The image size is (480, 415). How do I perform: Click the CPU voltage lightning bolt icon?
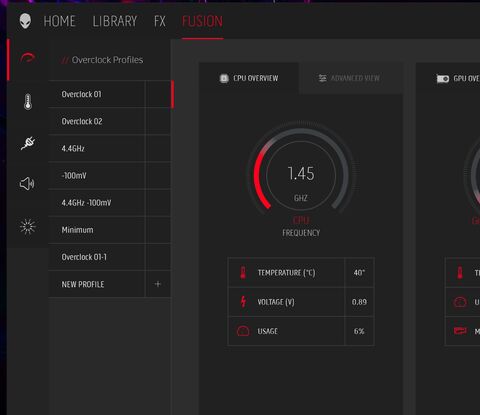pyautogui.click(x=243, y=302)
